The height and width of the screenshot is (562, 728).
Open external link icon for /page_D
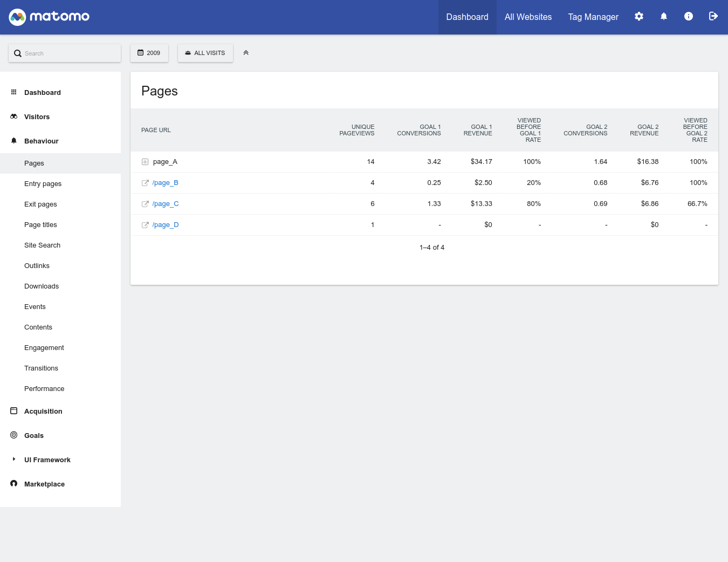(145, 225)
